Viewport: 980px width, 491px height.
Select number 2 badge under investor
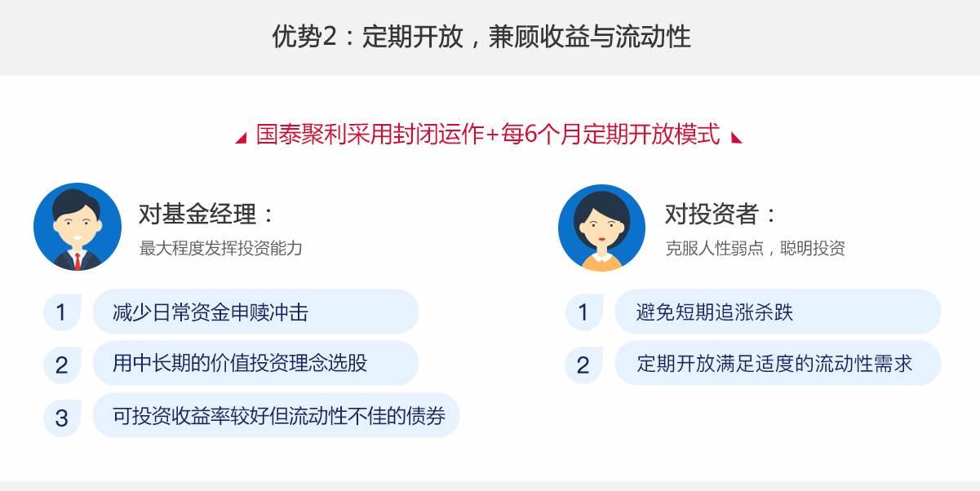pyautogui.click(x=583, y=365)
